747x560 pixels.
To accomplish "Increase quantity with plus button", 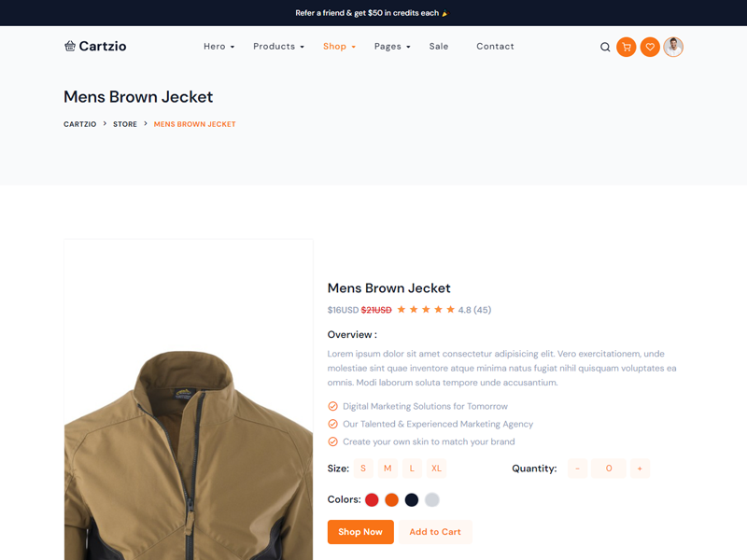I will click(640, 469).
